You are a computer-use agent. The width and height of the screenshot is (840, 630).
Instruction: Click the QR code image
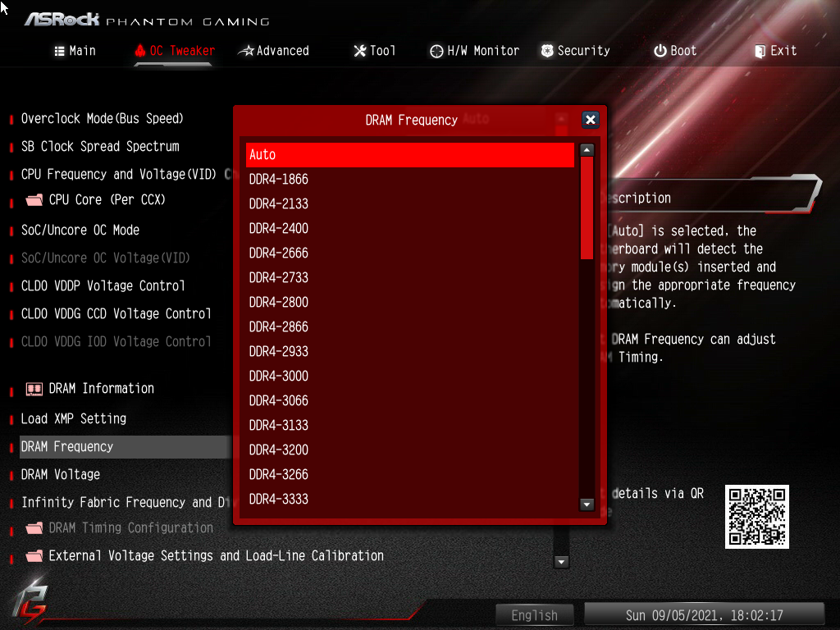point(756,517)
